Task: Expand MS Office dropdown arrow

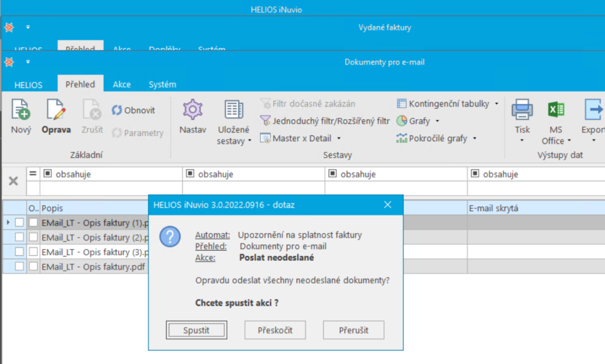Action: (569, 141)
